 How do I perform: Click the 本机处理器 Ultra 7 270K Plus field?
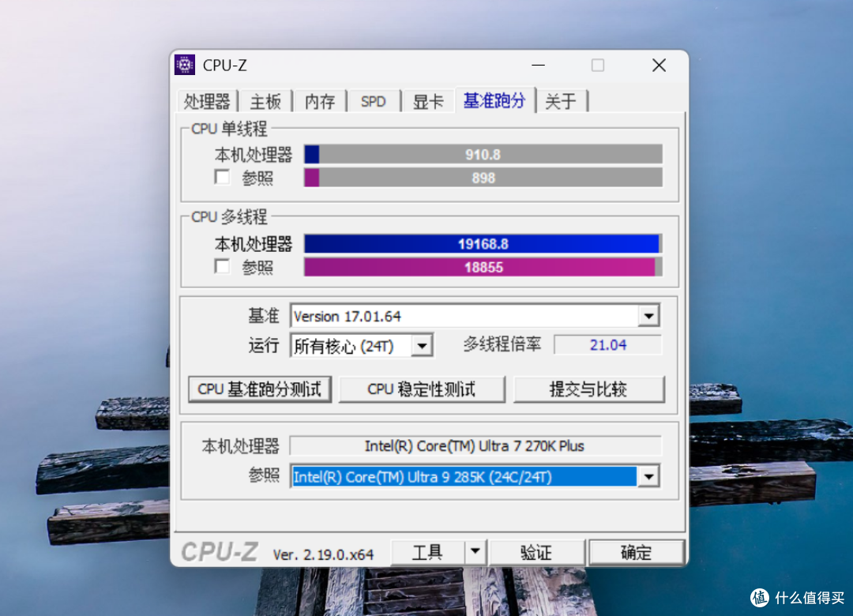475,446
